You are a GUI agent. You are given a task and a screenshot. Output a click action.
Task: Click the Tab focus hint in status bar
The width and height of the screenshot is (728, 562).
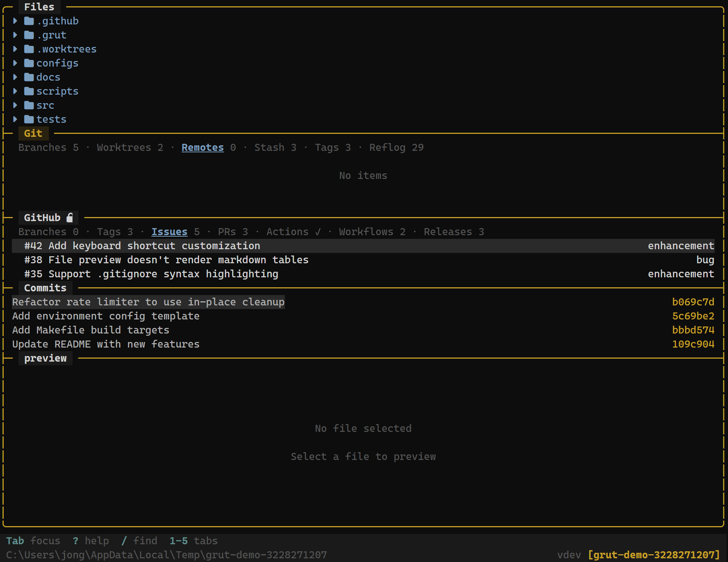(x=33, y=541)
